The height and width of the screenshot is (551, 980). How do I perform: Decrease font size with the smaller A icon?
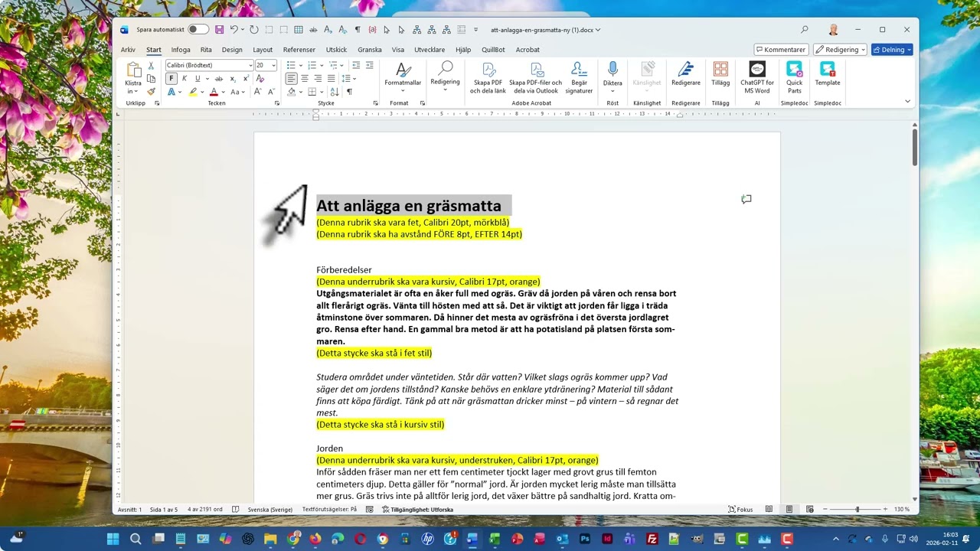pyautogui.click(x=270, y=91)
